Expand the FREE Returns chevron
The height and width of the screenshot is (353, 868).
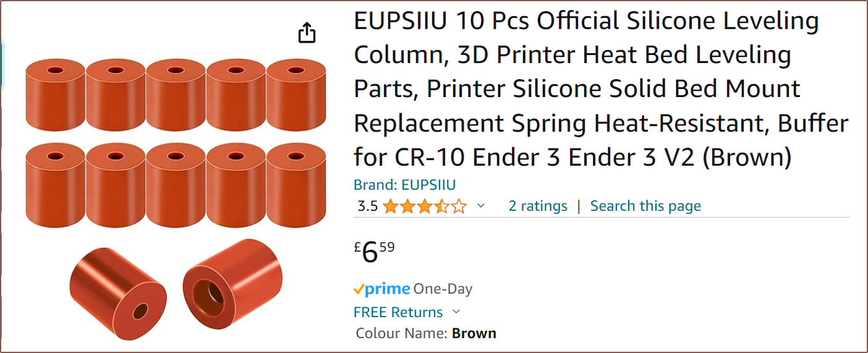pyautogui.click(x=456, y=312)
